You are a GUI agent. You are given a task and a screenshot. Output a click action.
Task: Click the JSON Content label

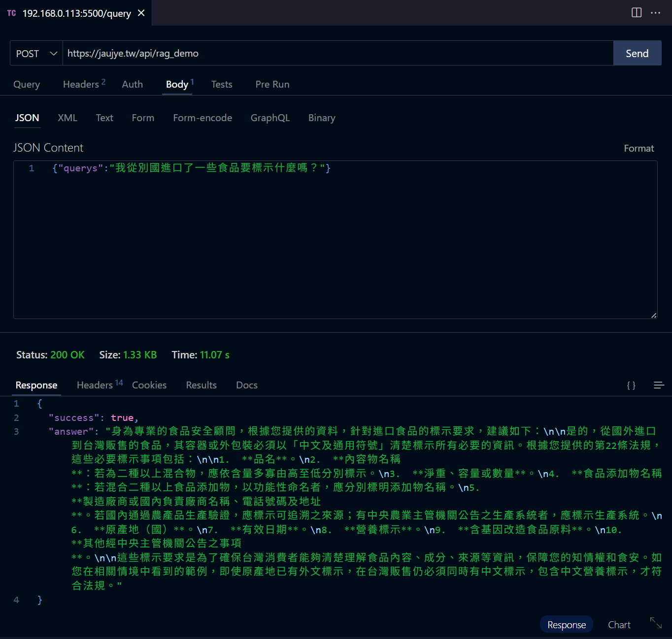coord(48,148)
